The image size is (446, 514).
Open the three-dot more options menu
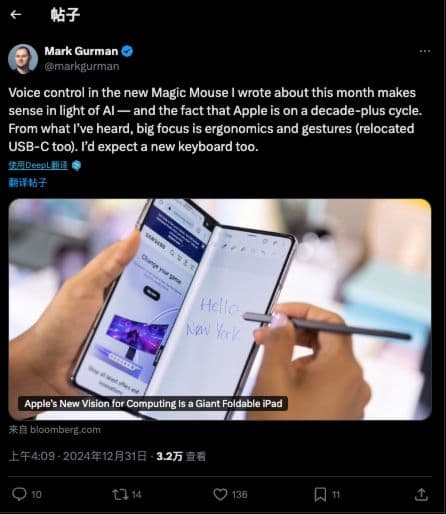(x=425, y=51)
